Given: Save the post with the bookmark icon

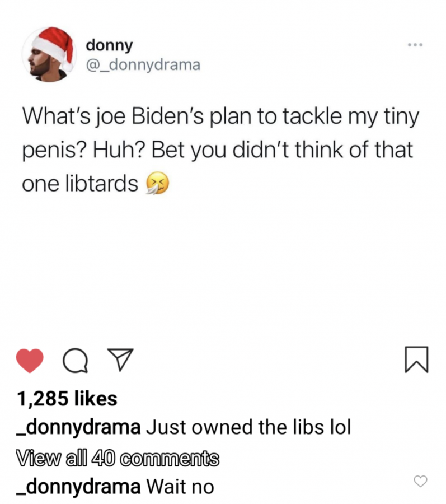Looking at the screenshot, I should tap(416, 360).
